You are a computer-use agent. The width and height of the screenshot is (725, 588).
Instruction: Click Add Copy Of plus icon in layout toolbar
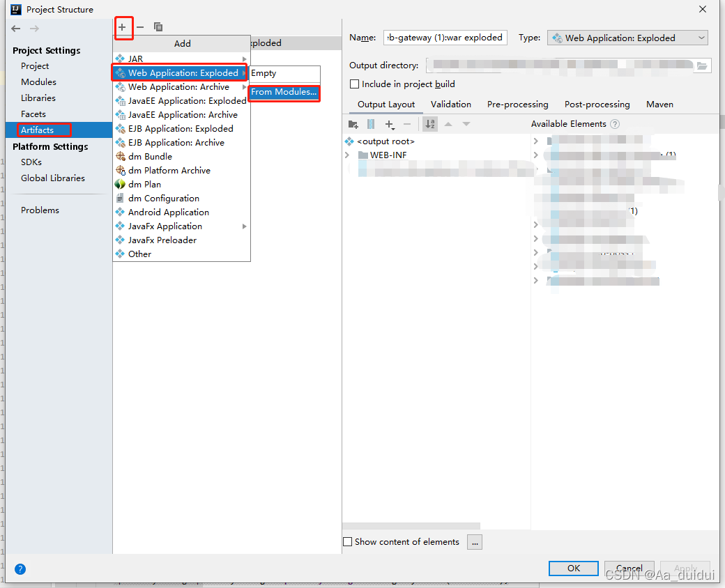coord(390,124)
